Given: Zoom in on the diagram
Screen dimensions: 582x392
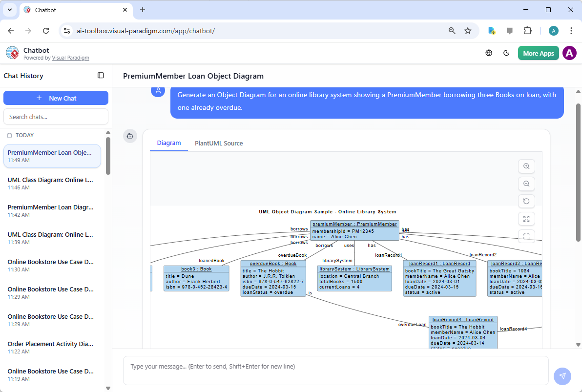Looking at the screenshot, I should pyautogui.click(x=526, y=166).
